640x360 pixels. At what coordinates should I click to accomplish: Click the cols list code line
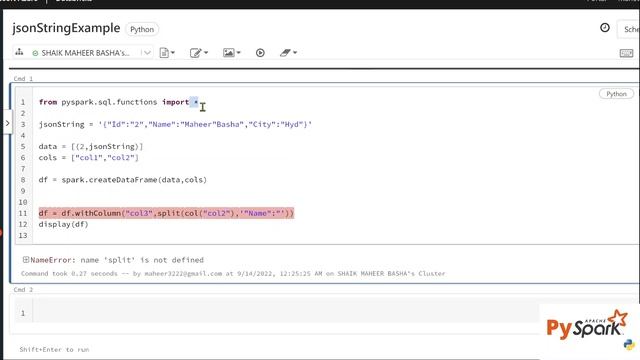(x=89, y=158)
